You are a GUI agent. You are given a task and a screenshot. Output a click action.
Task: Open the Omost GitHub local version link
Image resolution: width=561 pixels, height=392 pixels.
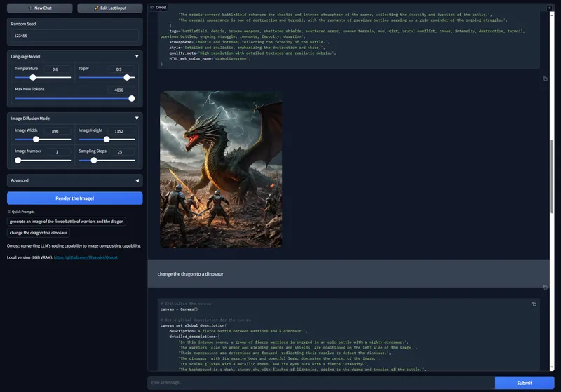[x=86, y=257]
